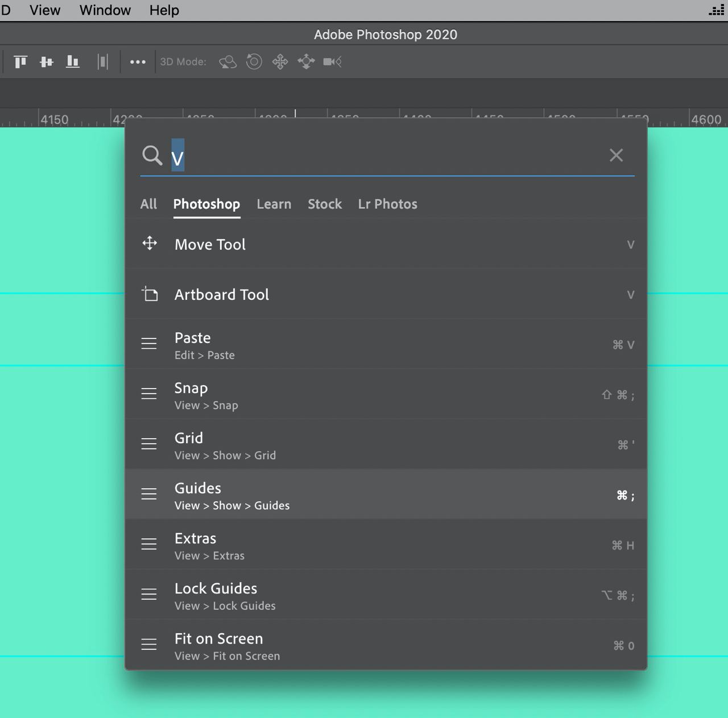The image size is (728, 718).
Task: Click the align top edges icon
Action: [20, 61]
